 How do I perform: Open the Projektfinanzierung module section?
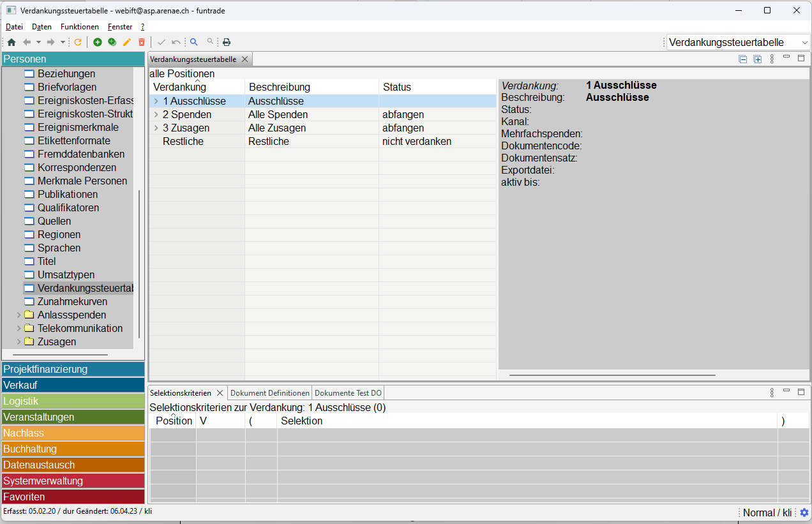tap(73, 370)
